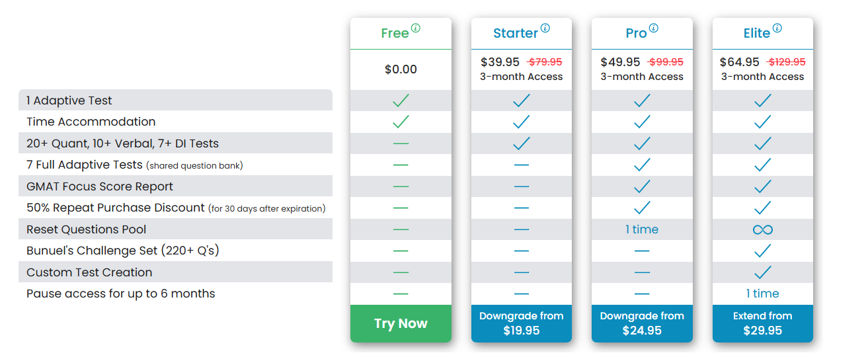The image size is (868, 359).
Task: Click the info icon beside Pro
Action: tap(653, 28)
